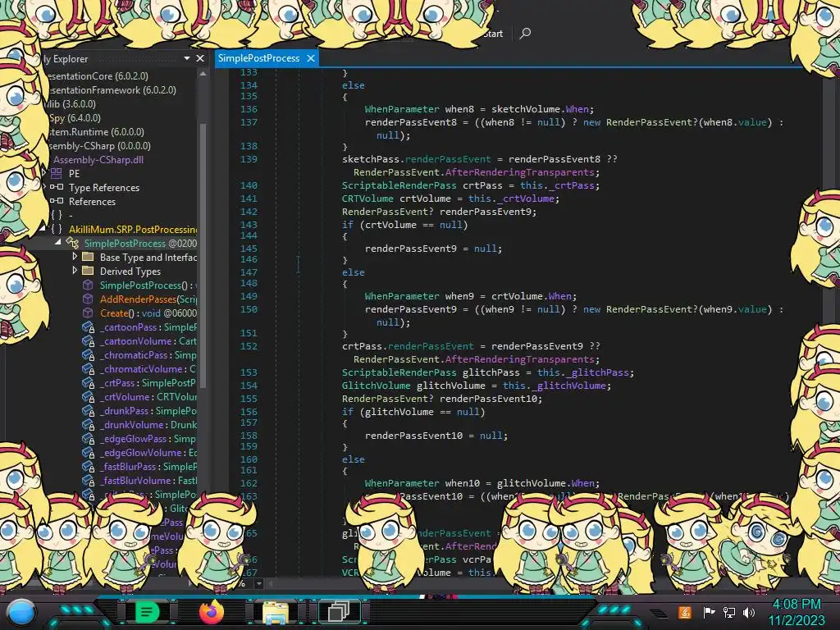The height and width of the screenshot is (630, 840).
Task: Click the green notes app taskbar icon
Action: (147, 612)
